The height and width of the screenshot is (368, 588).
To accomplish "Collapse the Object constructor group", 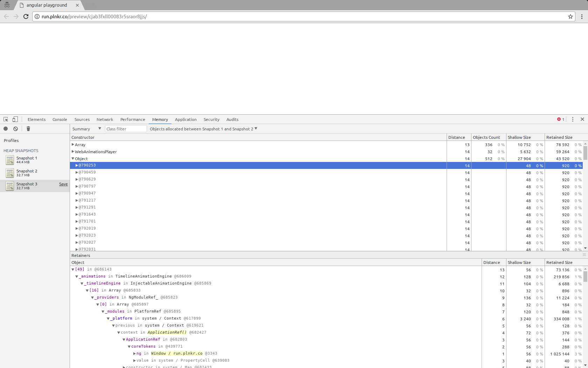I will pyautogui.click(x=72, y=158).
